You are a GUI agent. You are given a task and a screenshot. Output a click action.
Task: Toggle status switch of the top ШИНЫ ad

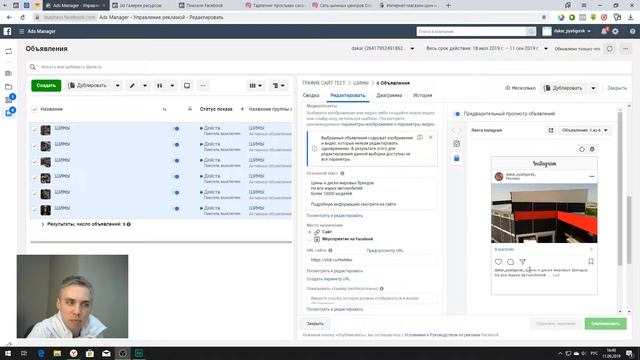point(176,129)
